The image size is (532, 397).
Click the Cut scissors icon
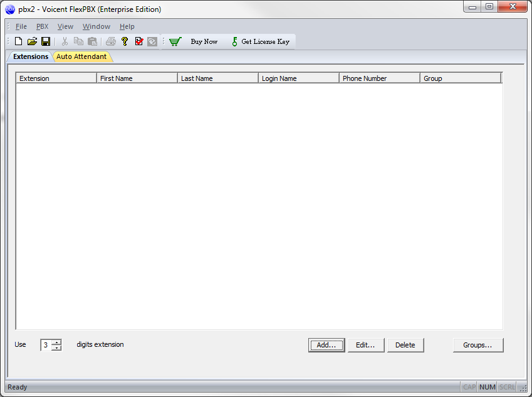point(65,41)
